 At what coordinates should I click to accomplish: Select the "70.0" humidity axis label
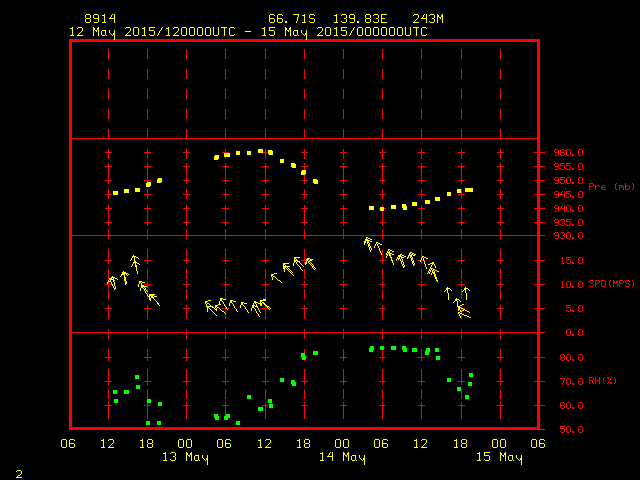tap(571, 382)
